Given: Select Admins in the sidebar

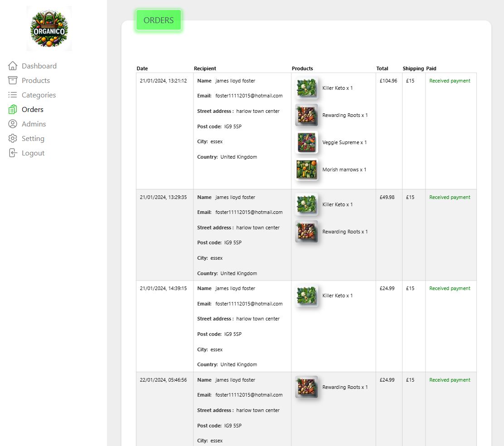Looking at the screenshot, I should coord(34,124).
